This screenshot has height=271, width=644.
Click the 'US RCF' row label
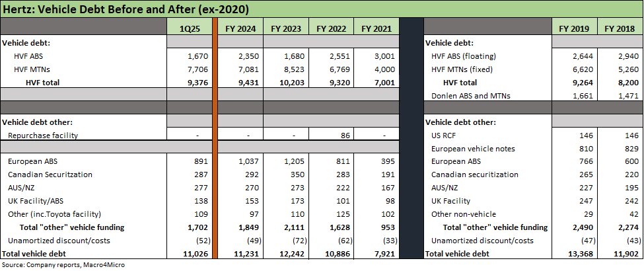point(444,135)
